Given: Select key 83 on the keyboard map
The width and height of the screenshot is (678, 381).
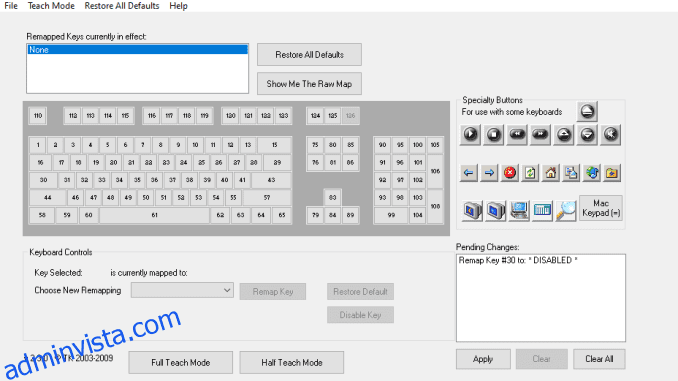Looking at the screenshot, I should tap(333, 198).
